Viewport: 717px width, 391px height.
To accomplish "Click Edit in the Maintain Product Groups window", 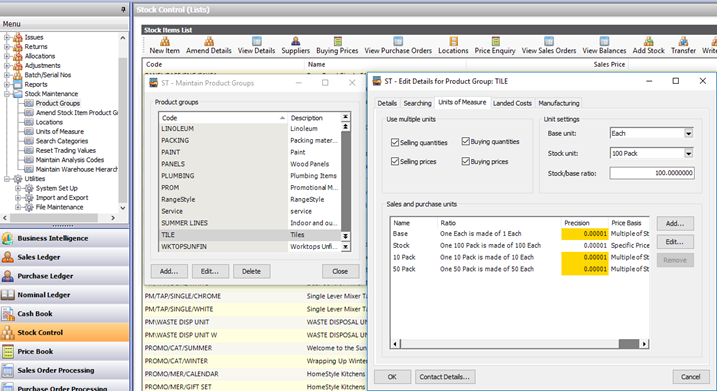I will pos(210,271).
